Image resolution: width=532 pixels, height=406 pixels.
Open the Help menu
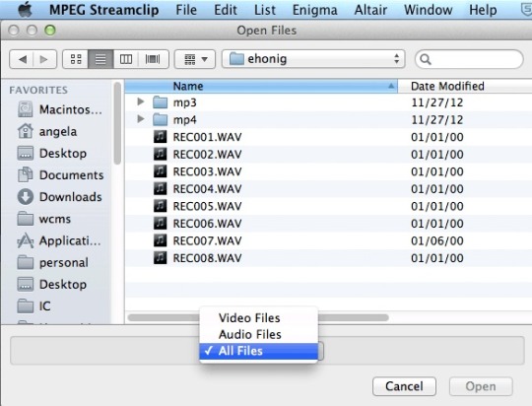tap(483, 10)
